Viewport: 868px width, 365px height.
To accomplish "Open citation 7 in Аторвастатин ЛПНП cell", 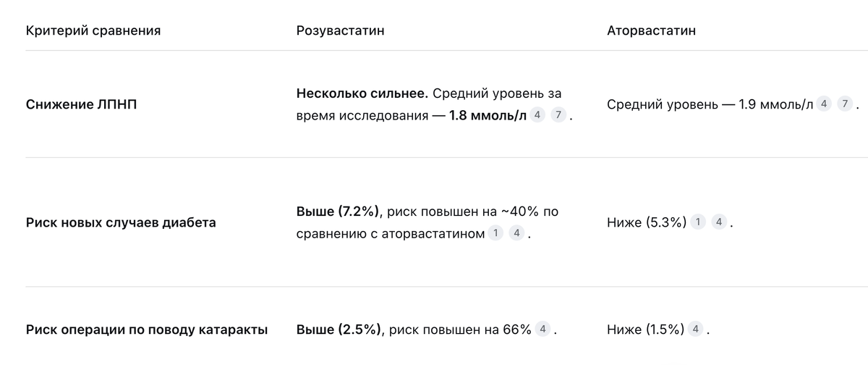I will coord(844,104).
